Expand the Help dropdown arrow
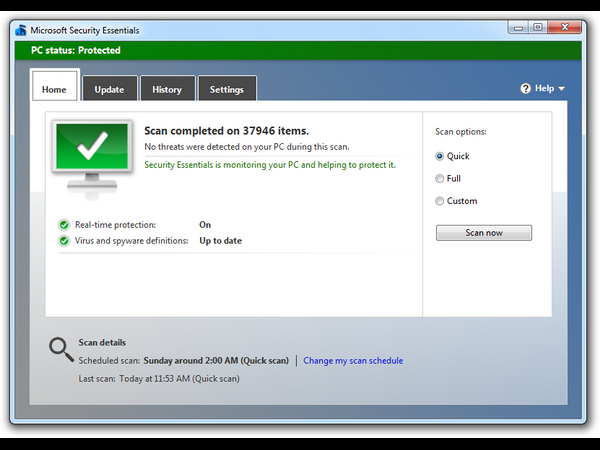The height and width of the screenshot is (450, 600). point(561,89)
